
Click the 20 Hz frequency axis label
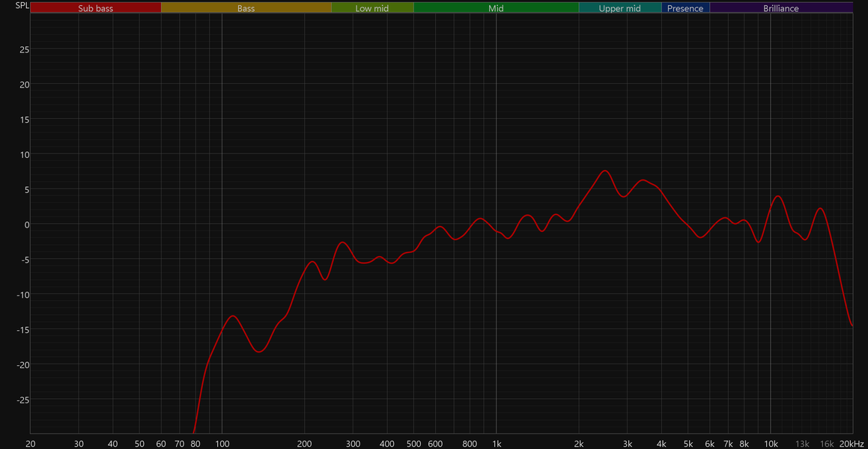31,444
